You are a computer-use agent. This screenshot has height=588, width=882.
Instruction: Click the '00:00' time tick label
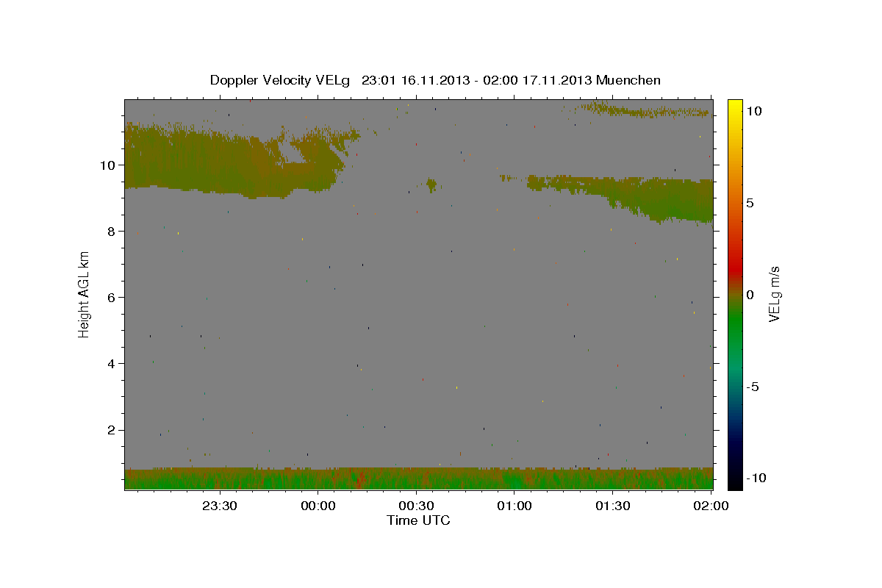click(x=318, y=506)
